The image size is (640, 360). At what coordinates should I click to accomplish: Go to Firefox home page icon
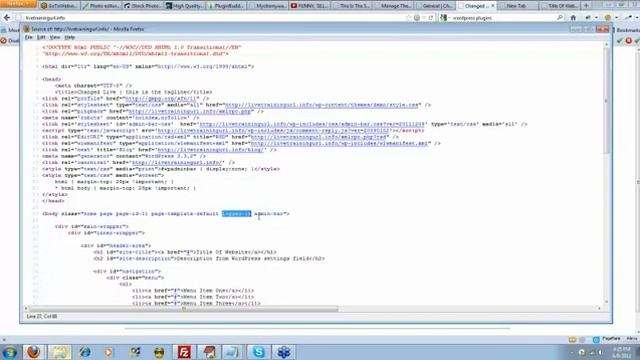click(573, 18)
